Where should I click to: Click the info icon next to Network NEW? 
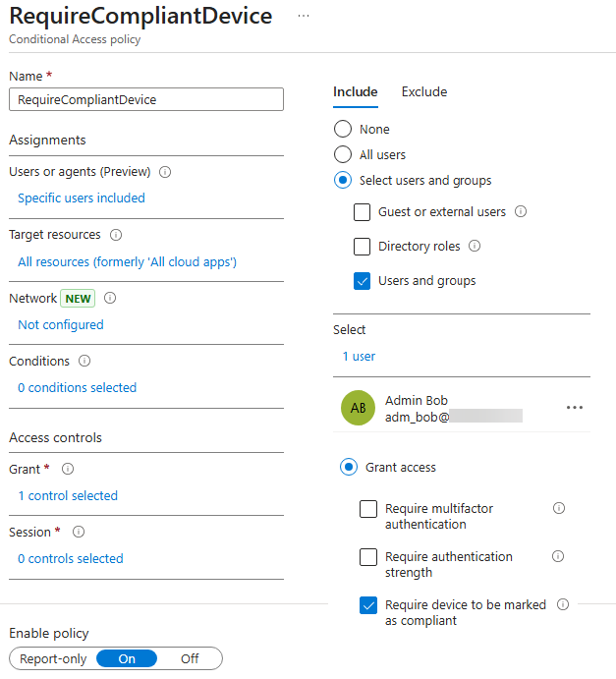110,298
